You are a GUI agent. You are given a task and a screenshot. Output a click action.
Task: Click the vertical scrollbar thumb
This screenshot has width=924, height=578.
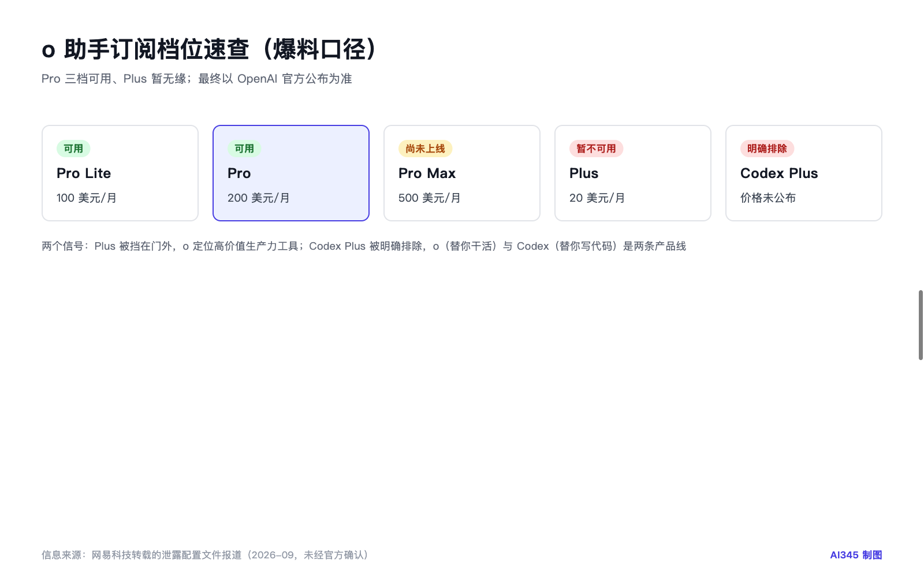pyautogui.click(x=921, y=325)
